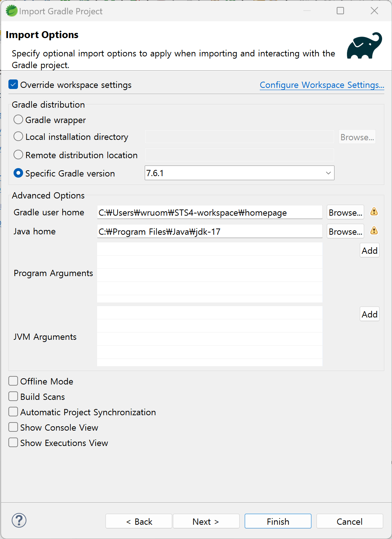The width and height of the screenshot is (392, 539).
Task: Maximize the Import Gradle Project window
Action: pos(340,11)
